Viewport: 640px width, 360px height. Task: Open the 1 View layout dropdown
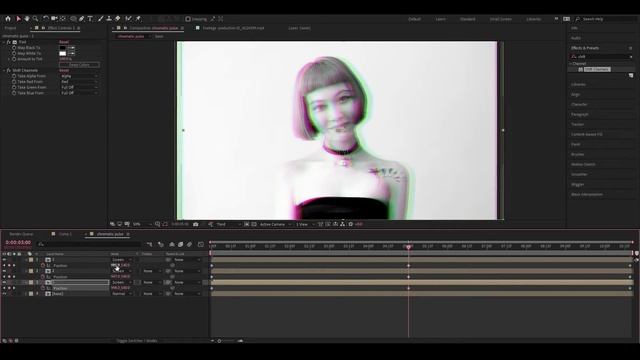tap(305, 224)
